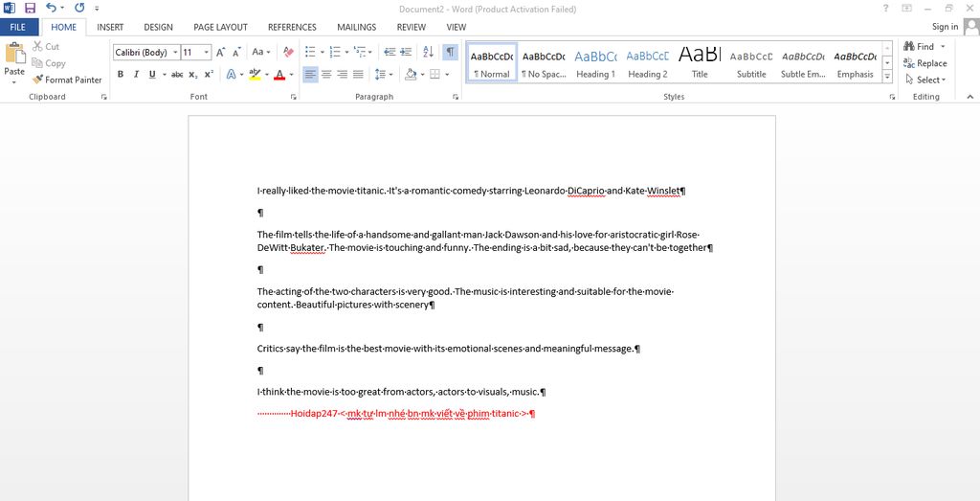Screen dimensions: 980x501
Task: Open the FILE tab
Action: click(x=18, y=27)
